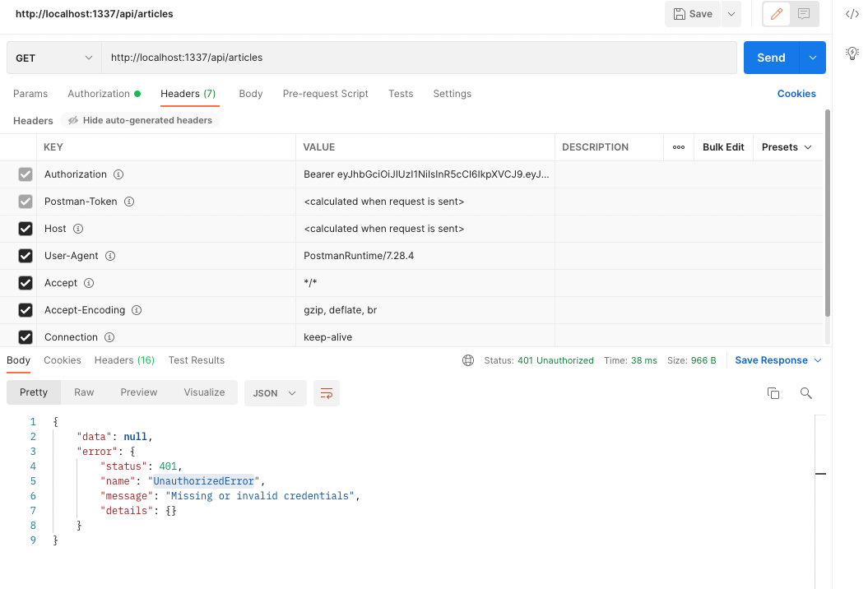Click the globe network info icon
The image size is (868, 589).
(x=468, y=360)
